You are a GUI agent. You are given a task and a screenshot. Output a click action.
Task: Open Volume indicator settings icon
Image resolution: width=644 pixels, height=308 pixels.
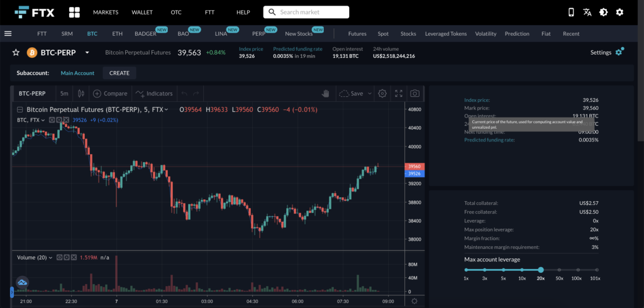[66, 258]
